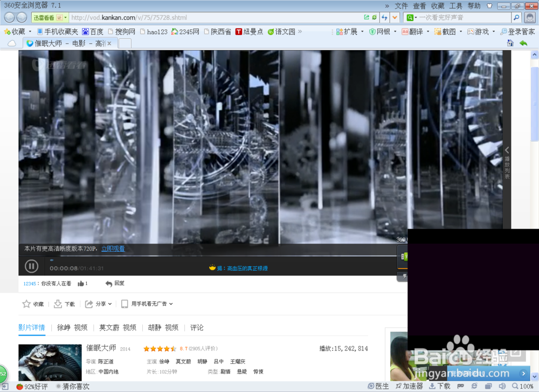Open the 收藏 menu in menu bar

tap(438, 6)
